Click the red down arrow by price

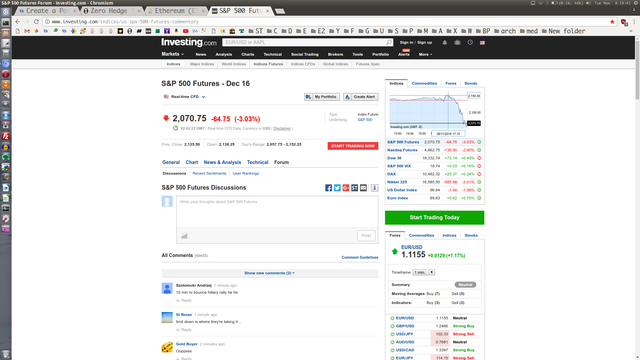(x=166, y=118)
